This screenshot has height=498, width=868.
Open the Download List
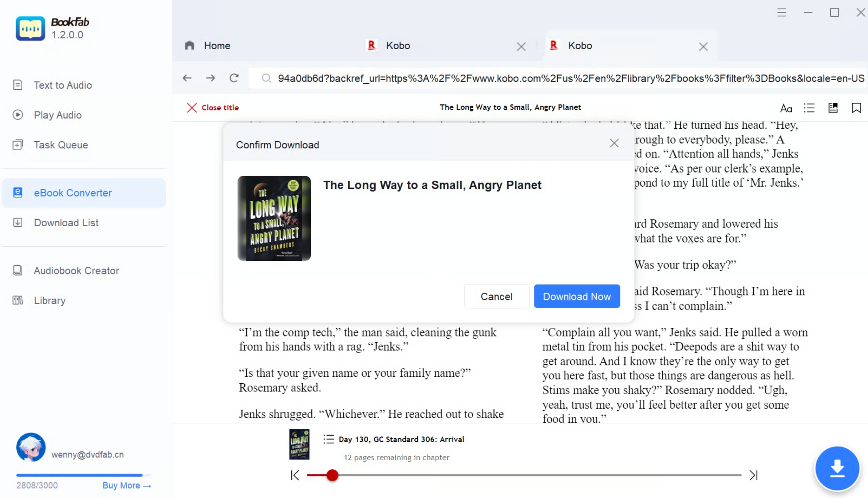[65, 223]
